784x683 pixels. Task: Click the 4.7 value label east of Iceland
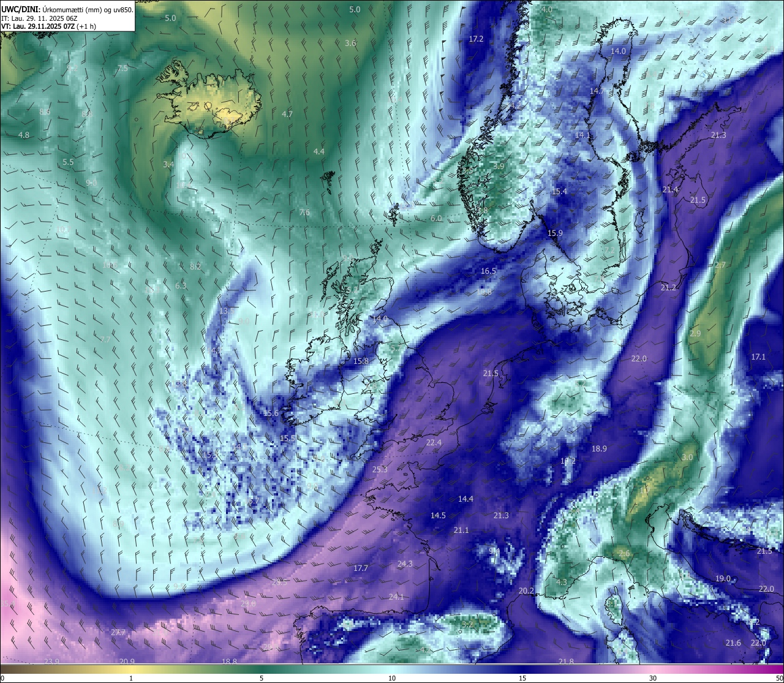(x=287, y=115)
